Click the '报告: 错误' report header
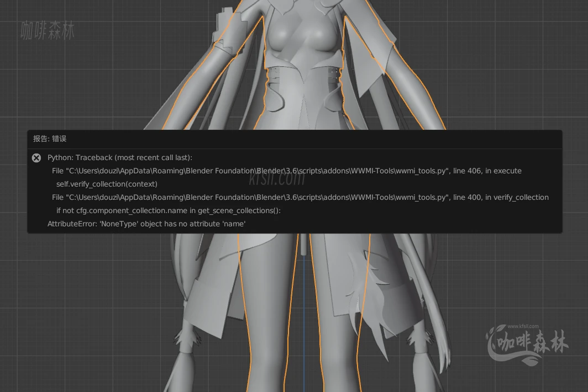The height and width of the screenshot is (392, 588). tap(50, 139)
